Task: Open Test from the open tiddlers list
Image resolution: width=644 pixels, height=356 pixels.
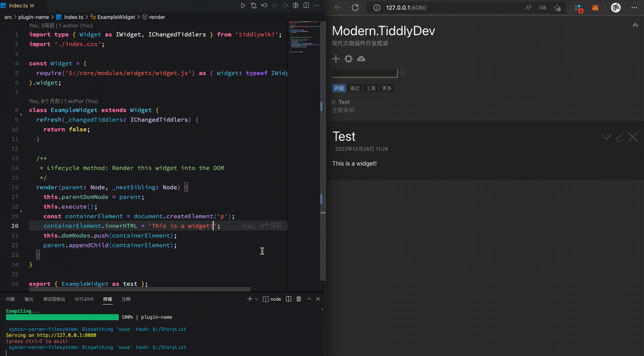Action: (344, 102)
